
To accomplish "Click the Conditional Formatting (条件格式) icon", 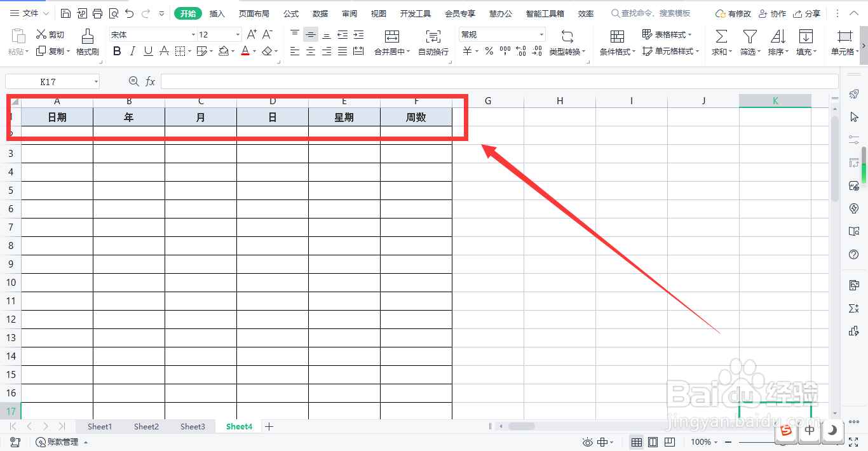I will 616,37.
